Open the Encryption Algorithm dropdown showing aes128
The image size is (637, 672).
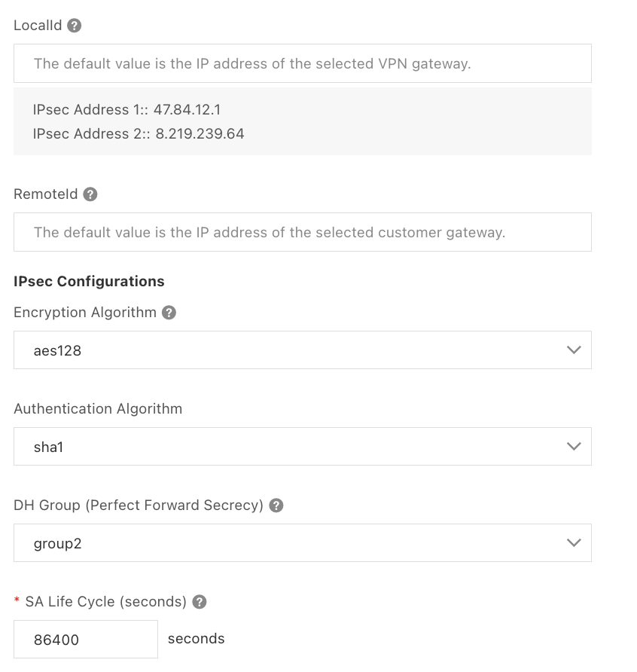[x=302, y=350]
